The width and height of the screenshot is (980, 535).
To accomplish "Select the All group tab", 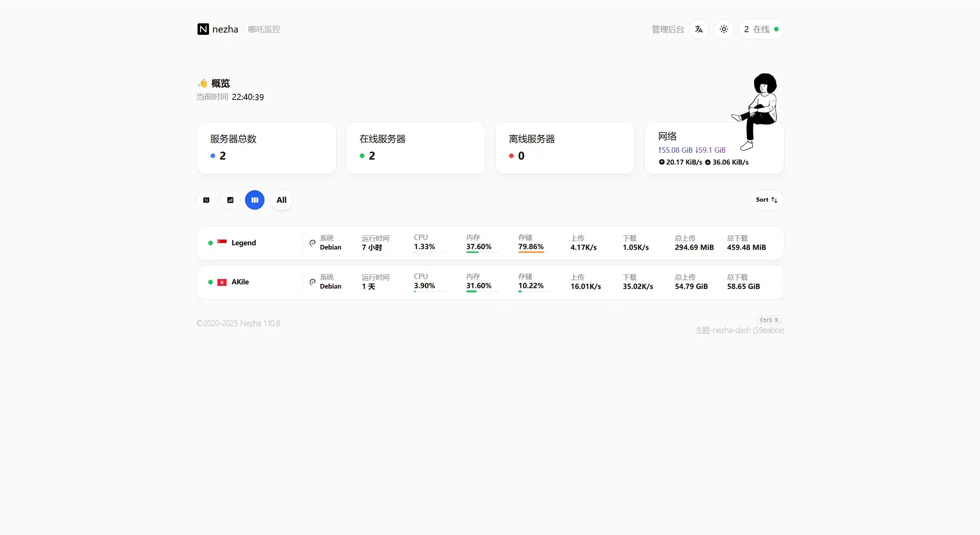I will (281, 200).
